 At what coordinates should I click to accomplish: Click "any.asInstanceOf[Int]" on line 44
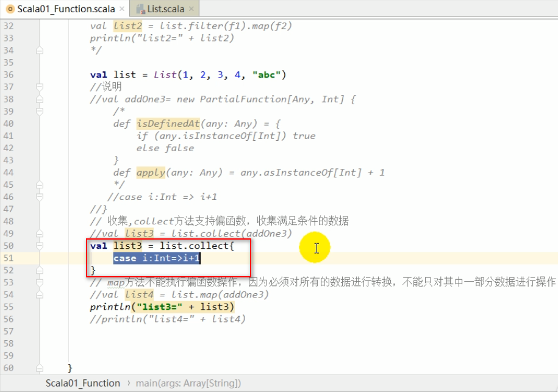[301, 173]
